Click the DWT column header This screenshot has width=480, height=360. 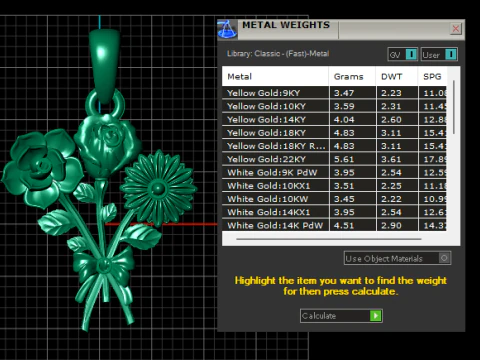[x=397, y=77]
